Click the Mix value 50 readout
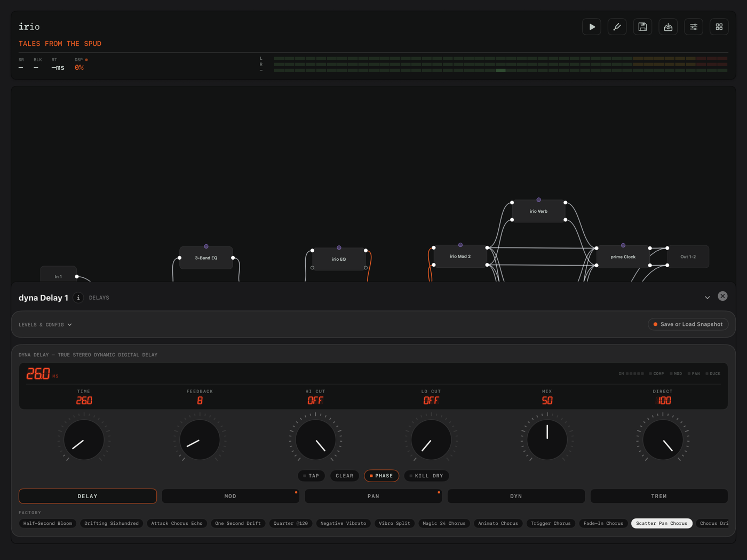Screen dimensions: 747x560 [547, 401]
